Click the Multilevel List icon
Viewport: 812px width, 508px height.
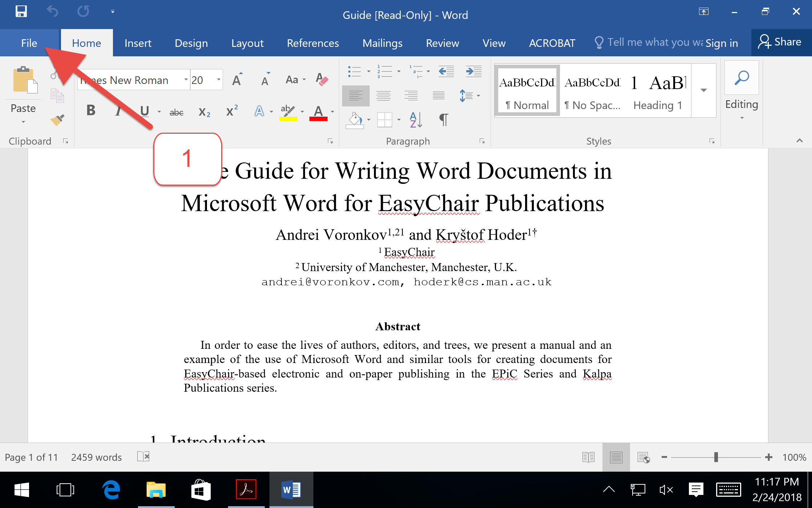click(416, 71)
